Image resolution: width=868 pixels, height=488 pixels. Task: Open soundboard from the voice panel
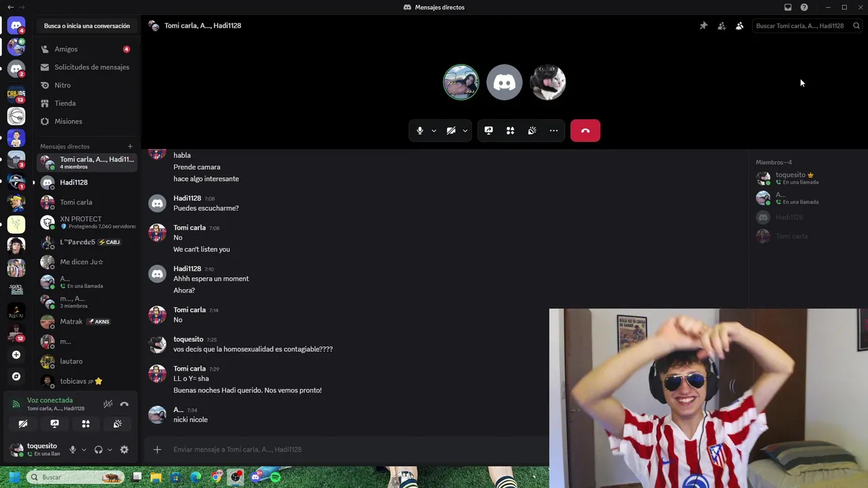point(117,424)
